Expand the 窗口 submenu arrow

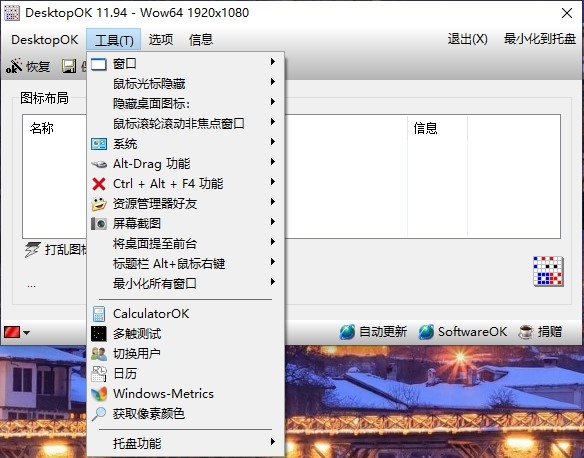click(273, 61)
